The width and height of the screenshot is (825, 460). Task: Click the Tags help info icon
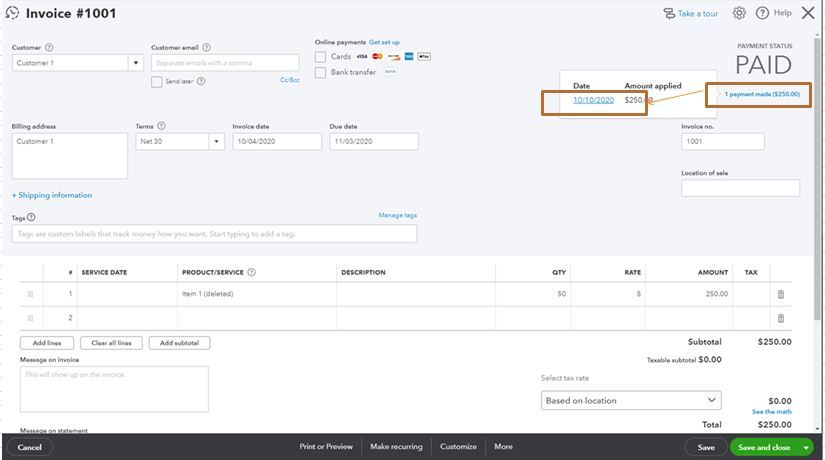[x=31, y=217]
